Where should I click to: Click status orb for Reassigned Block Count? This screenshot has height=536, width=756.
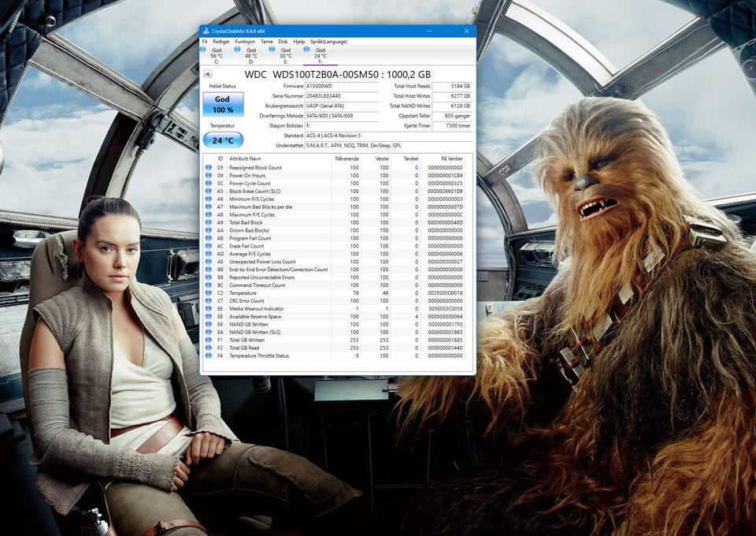208,167
